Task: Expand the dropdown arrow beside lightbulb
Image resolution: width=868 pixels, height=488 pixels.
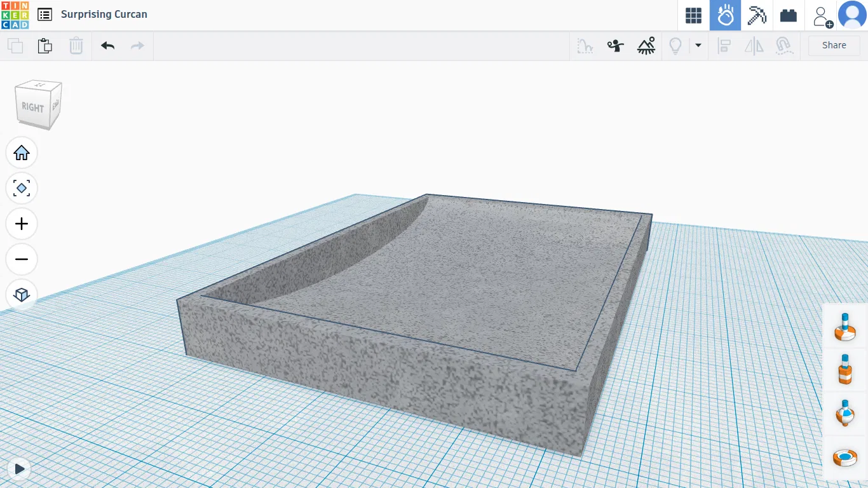Action: 698,46
